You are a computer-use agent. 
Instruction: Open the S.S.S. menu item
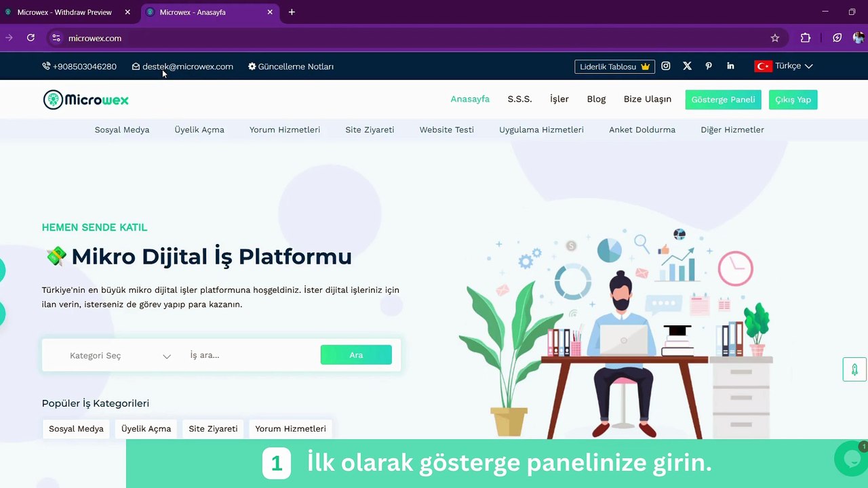click(x=519, y=99)
